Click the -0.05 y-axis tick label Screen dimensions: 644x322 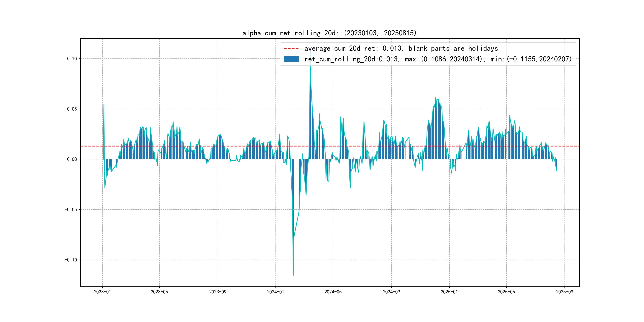point(71,209)
